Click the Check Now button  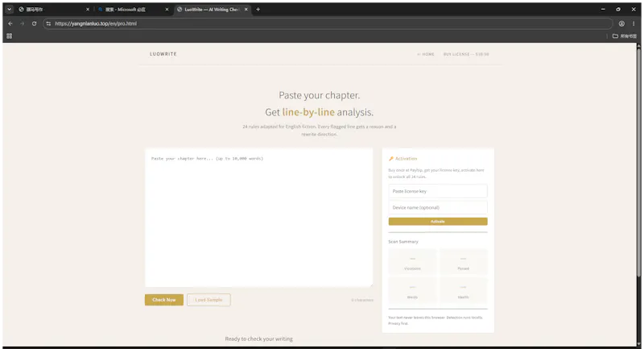[164, 300]
